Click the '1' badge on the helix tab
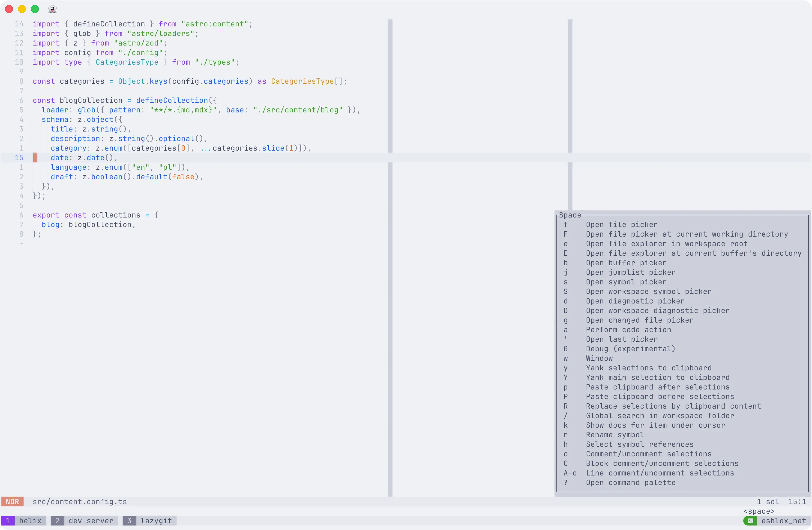Image resolution: width=812 pixels, height=530 pixels. coord(8,521)
